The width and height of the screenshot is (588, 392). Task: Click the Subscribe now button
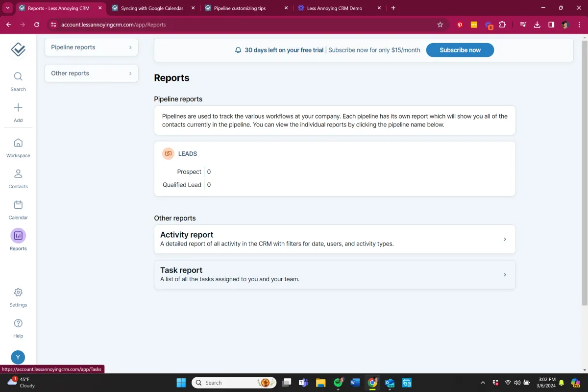460,50
